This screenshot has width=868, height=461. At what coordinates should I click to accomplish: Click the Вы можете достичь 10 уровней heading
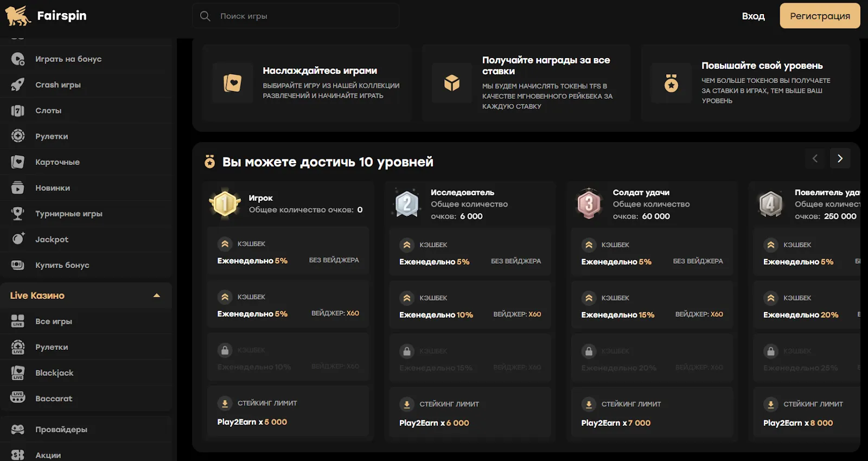[x=328, y=162]
